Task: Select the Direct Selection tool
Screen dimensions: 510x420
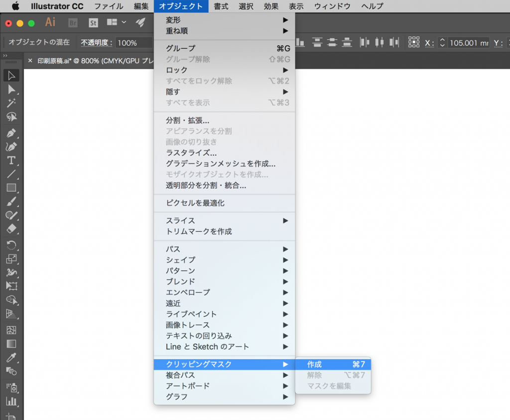Action: (11, 89)
